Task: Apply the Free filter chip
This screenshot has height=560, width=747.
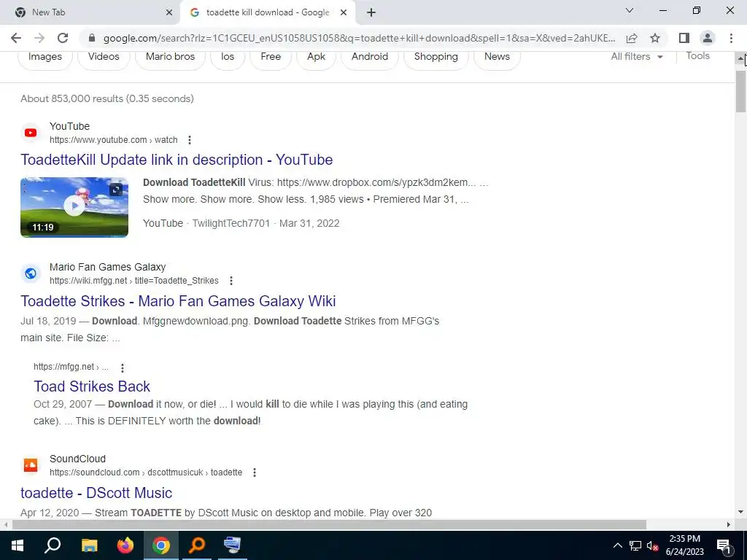Action: 271,57
